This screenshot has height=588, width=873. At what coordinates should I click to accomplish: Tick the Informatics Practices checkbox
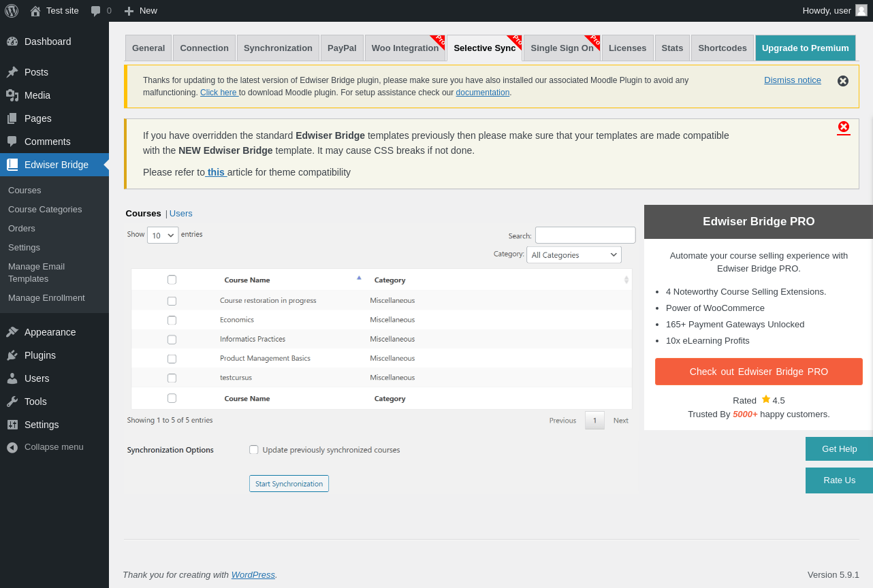pos(172,340)
